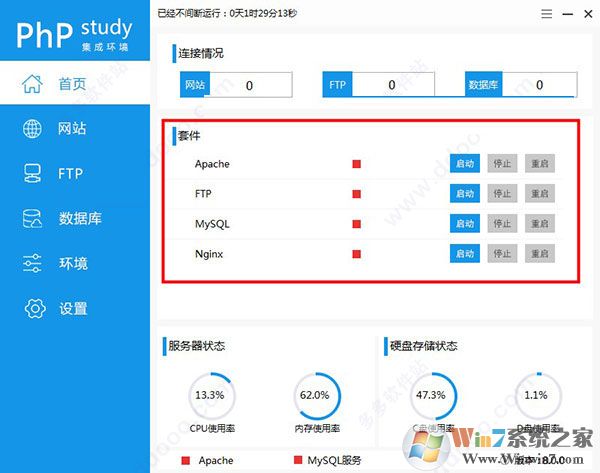
Task: Close the phpStudy window
Action: pyautogui.click(x=588, y=14)
